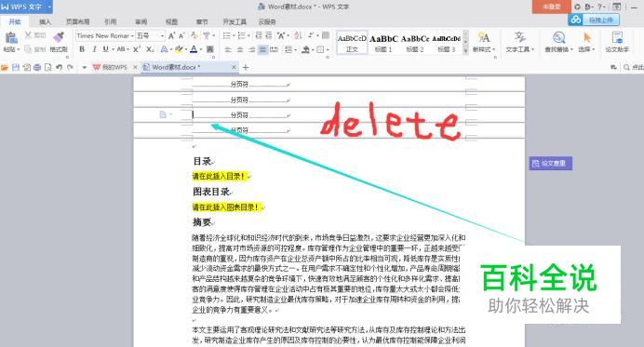This screenshot has height=347, width=644.
Task: Open the font name dropdown
Action: [x=132, y=36]
